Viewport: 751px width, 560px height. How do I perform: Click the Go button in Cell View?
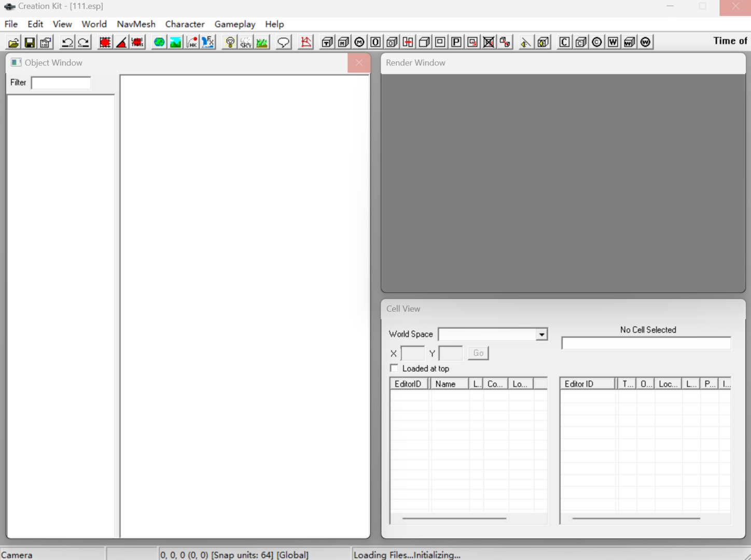(478, 353)
